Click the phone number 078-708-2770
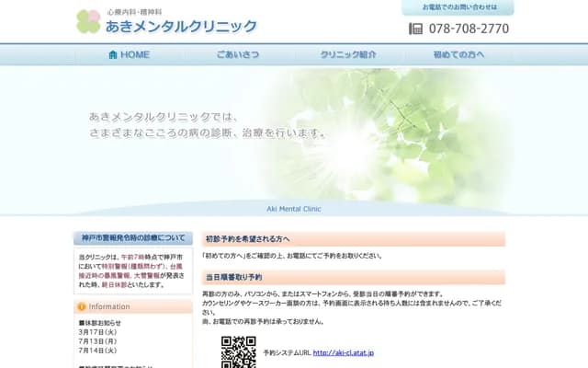Screen dimensions: 588x368 pyautogui.click(x=469, y=29)
